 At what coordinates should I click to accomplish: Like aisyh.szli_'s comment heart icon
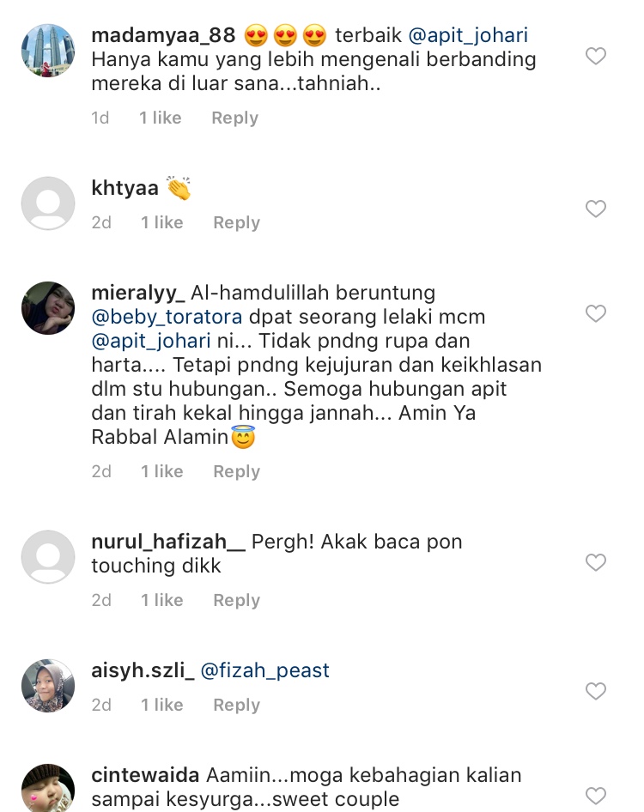[x=595, y=691]
